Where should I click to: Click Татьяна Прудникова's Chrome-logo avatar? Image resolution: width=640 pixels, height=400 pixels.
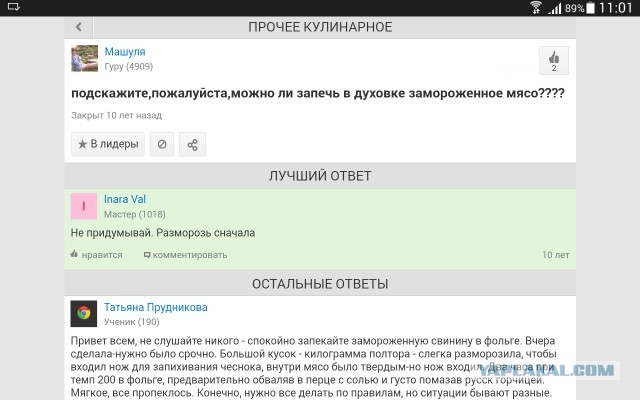[x=84, y=313]
